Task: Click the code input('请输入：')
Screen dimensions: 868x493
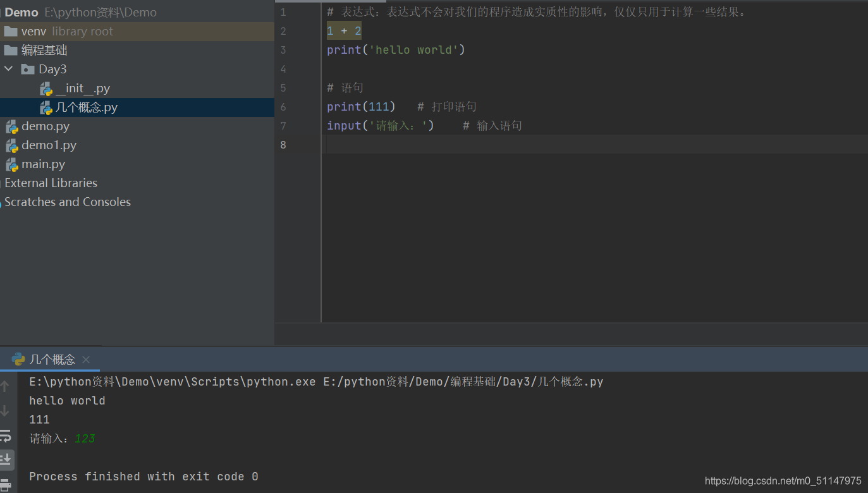Action: pos(381,126)
